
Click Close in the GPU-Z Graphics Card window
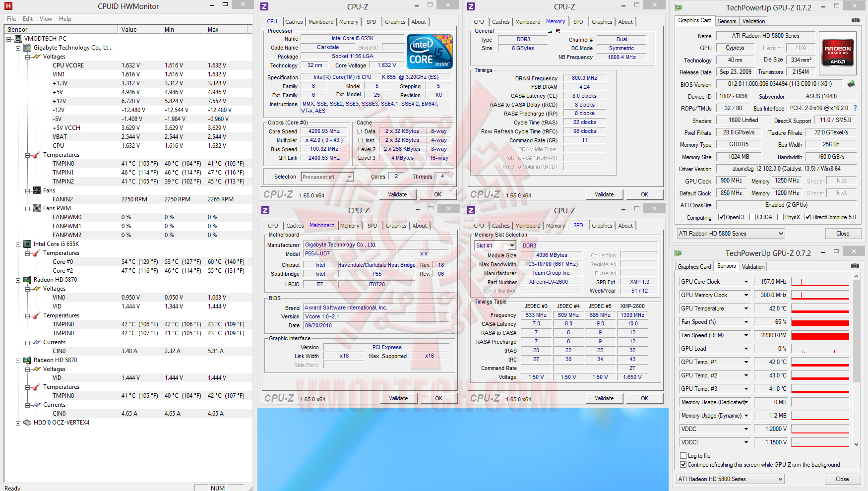pos(843,234)
